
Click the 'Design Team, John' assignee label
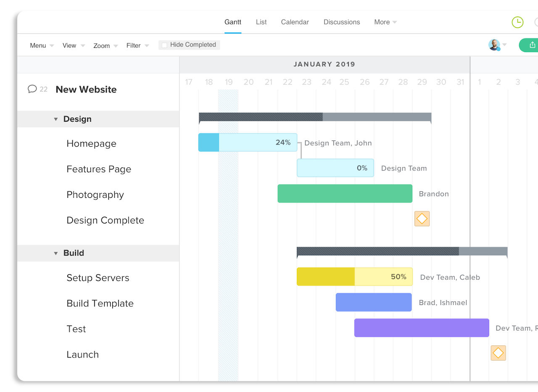point(338,143)
